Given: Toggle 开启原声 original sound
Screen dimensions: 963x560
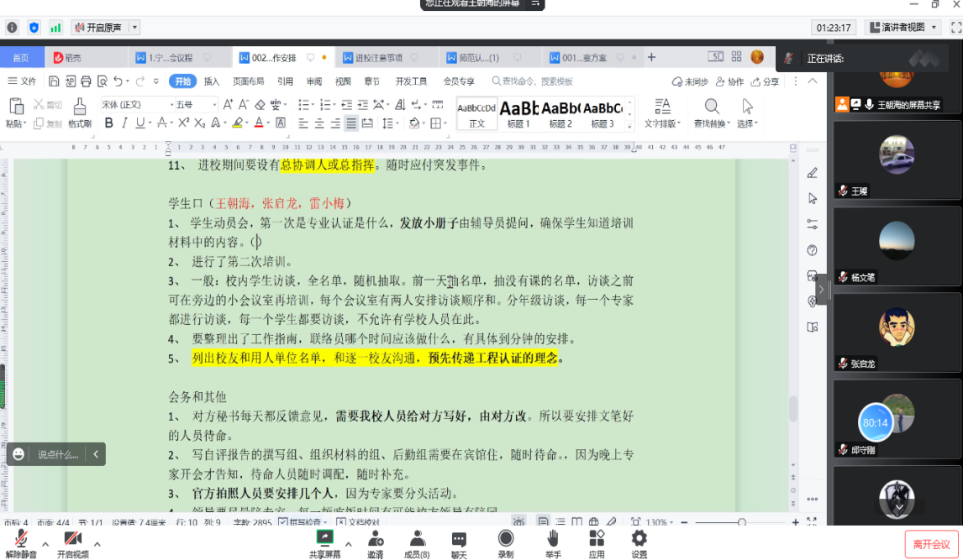Looking at the screenshot, I should click(99, 28).
